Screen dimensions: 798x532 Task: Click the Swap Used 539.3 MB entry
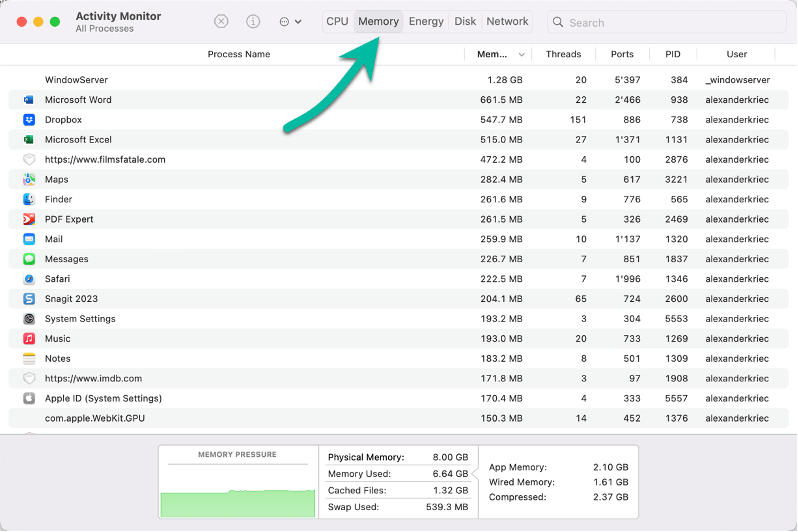(x=398, y=507)
